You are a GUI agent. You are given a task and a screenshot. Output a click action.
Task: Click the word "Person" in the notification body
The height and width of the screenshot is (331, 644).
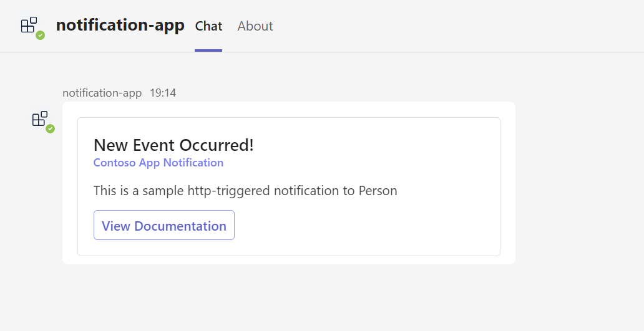point(378,190)
